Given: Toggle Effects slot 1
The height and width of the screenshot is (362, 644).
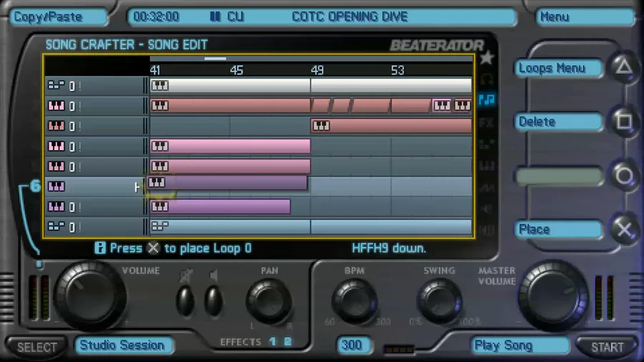Looking at the screenshot, I should pos(273,341).
